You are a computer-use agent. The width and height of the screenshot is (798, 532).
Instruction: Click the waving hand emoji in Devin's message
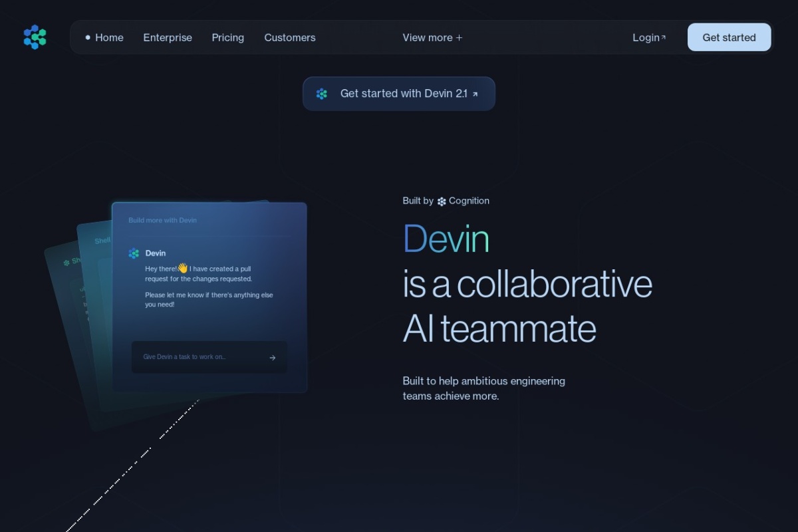183,268
